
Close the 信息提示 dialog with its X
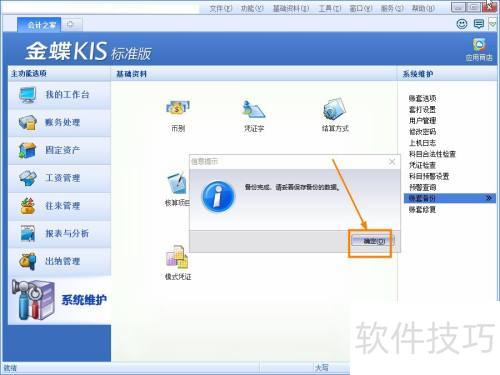click(392, 162)
